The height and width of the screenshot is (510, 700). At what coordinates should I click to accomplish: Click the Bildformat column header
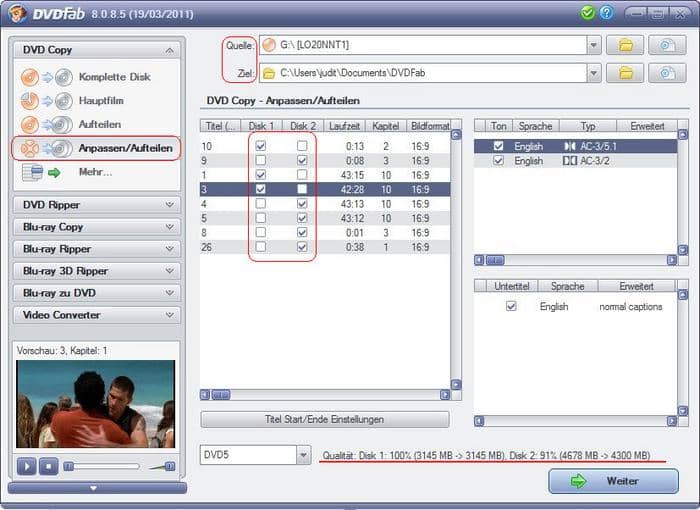[x=430, y=126]
